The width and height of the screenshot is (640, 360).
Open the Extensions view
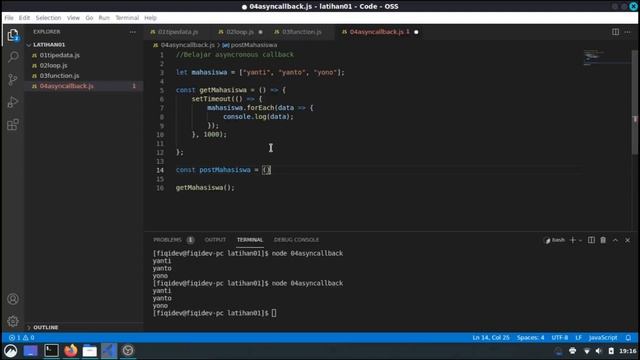click(13, 124)
